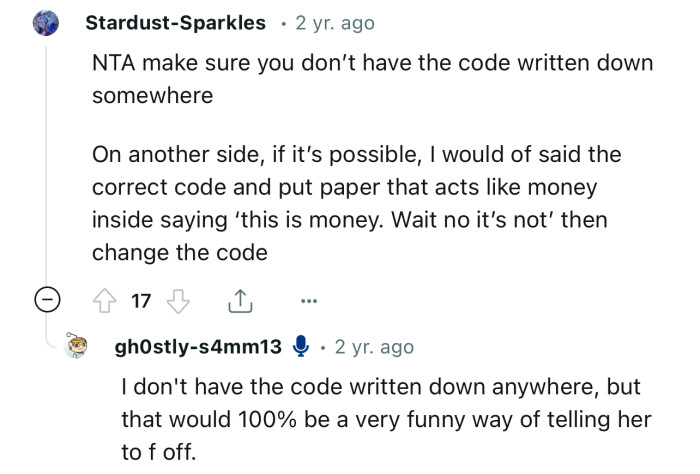The width and height of the screenshot is (700, 474).
Task: Click the gh0stly-s4mm13 snoo avatar
Action: click(x=79, y=348)
